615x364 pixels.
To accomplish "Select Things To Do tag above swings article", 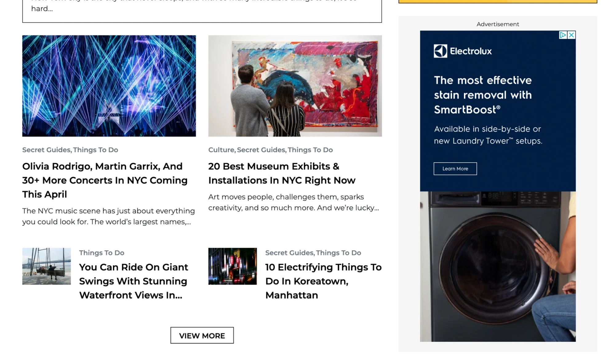I will coord(102,253).
